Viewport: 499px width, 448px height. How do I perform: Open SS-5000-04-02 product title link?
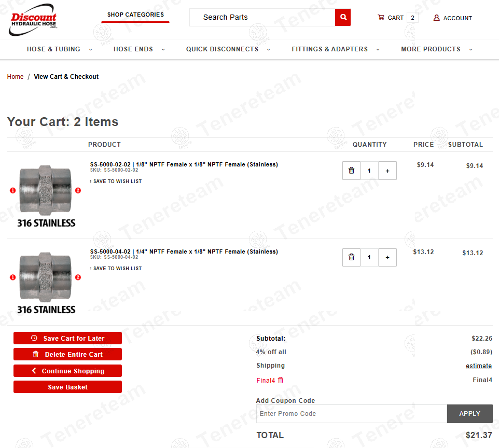tap(184, 251)
